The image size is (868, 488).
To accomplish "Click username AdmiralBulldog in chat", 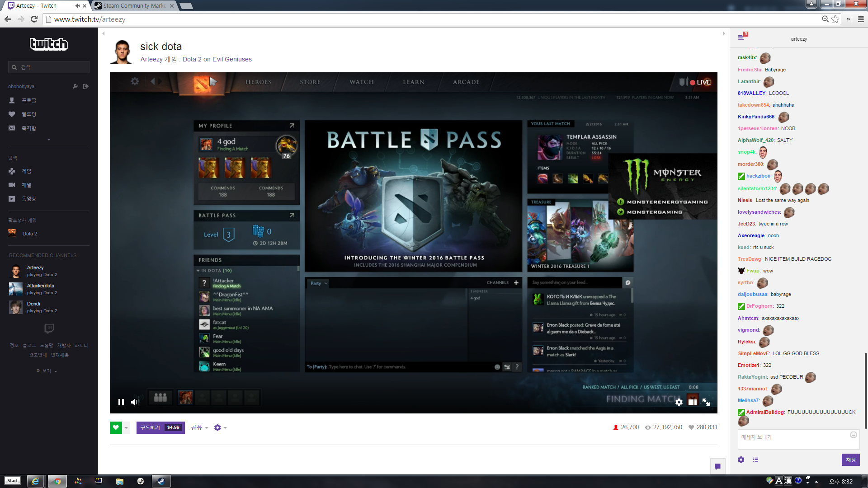I will [x=764, y=412].
